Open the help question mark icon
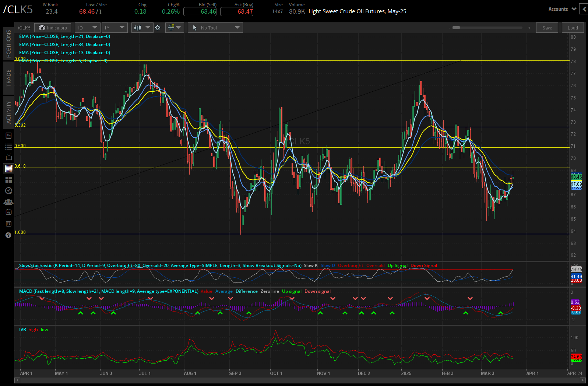 pos(8,235)
